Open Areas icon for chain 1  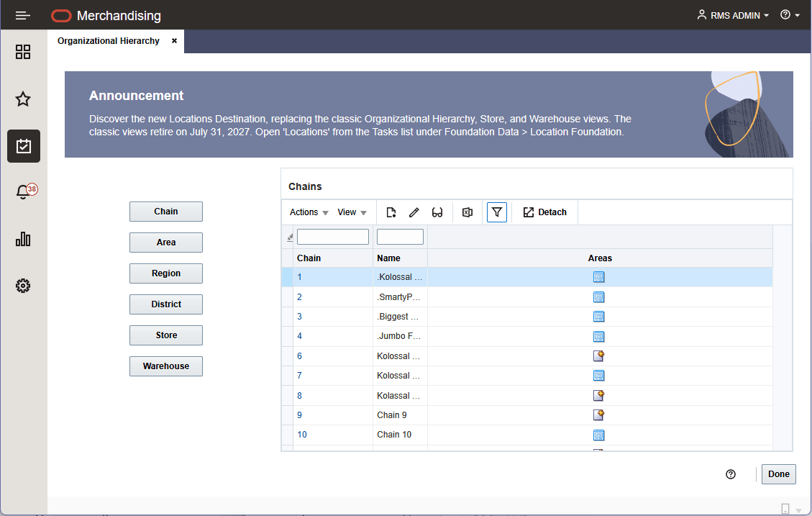[x=598, y=277]
